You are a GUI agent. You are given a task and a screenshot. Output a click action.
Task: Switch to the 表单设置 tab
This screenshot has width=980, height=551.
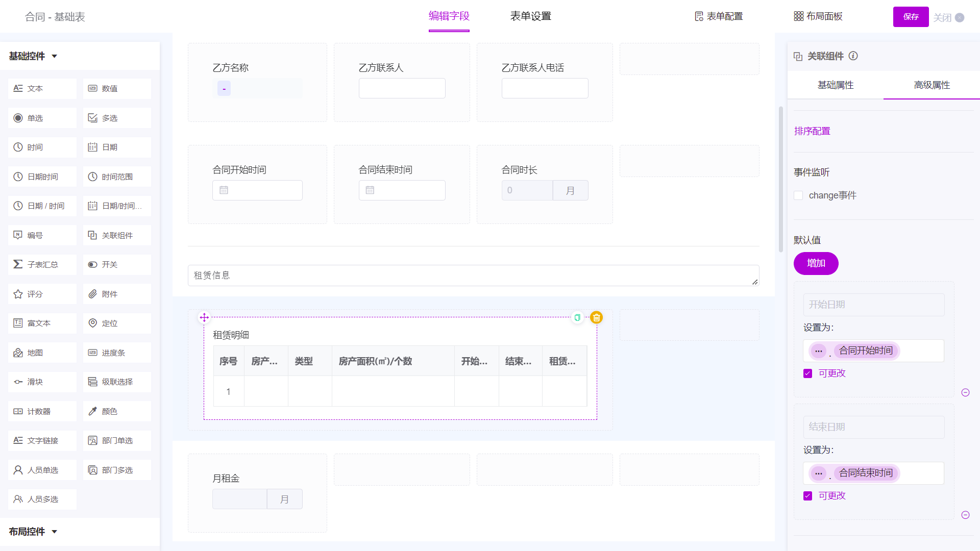point(531,16)
